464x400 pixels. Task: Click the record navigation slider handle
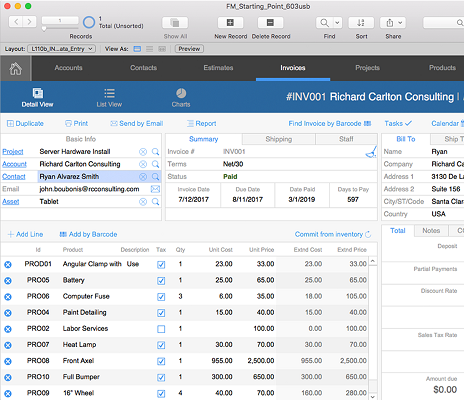[x=44, y=29]
